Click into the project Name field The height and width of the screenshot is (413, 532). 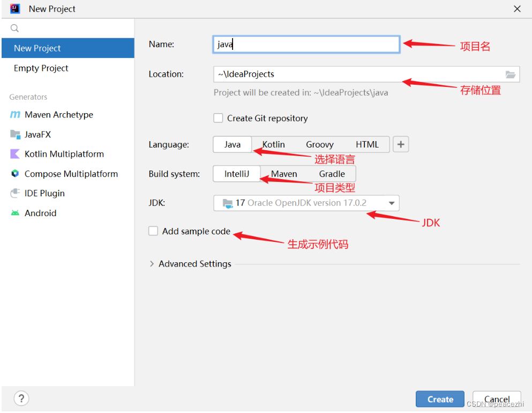tap(306, 45)
